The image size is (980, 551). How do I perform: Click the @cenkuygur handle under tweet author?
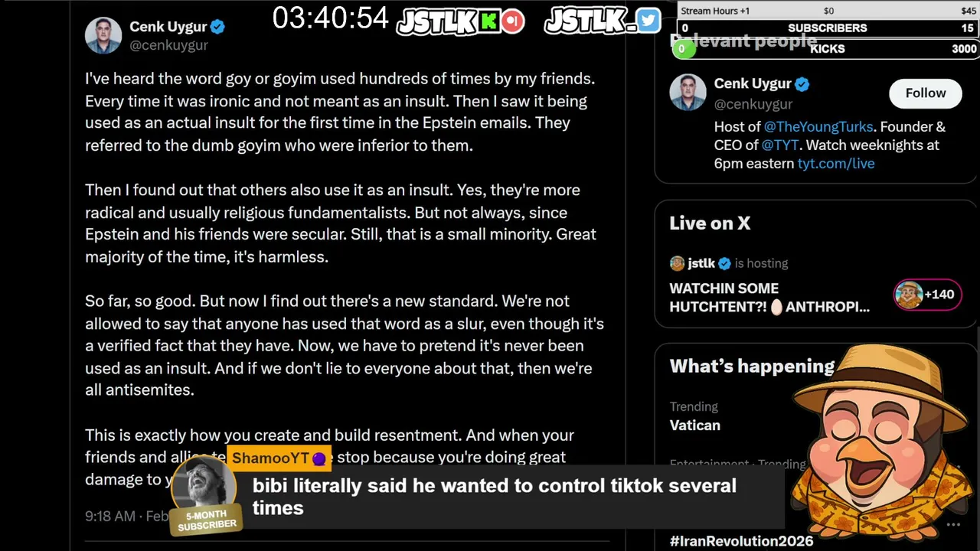coord(168,45)
